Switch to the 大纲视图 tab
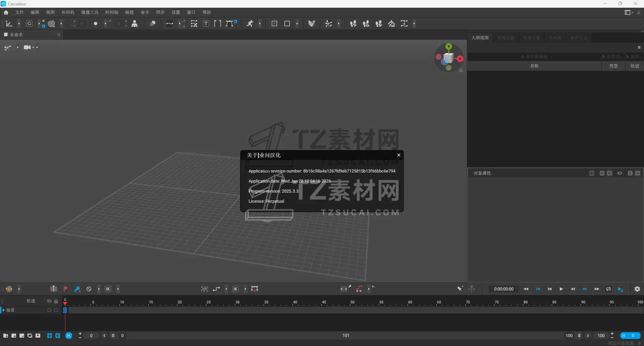 click(480, 38)
